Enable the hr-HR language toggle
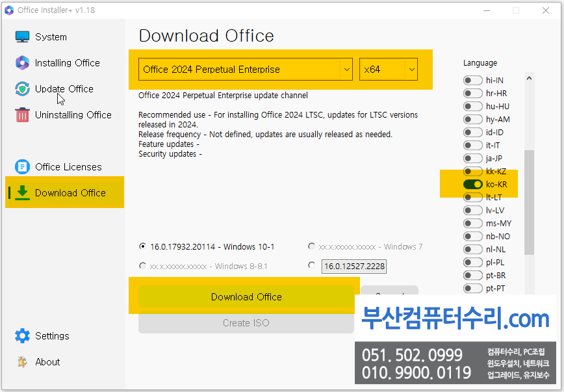Screen dimensions: 564x392 click(472, 93)
